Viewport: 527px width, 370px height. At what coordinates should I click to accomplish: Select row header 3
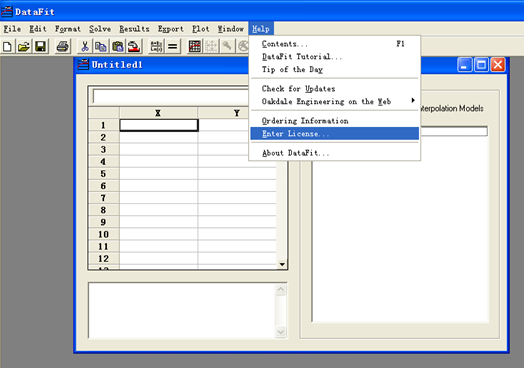point(104,150)
